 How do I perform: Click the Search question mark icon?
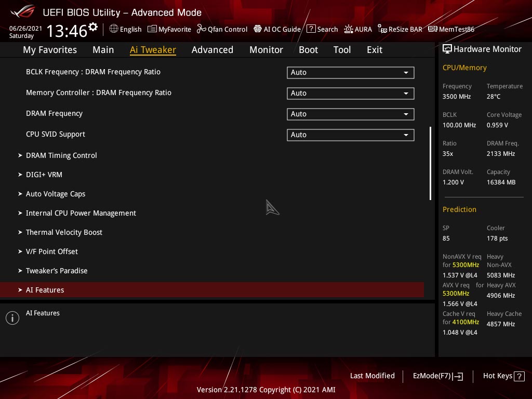[311, 29]
